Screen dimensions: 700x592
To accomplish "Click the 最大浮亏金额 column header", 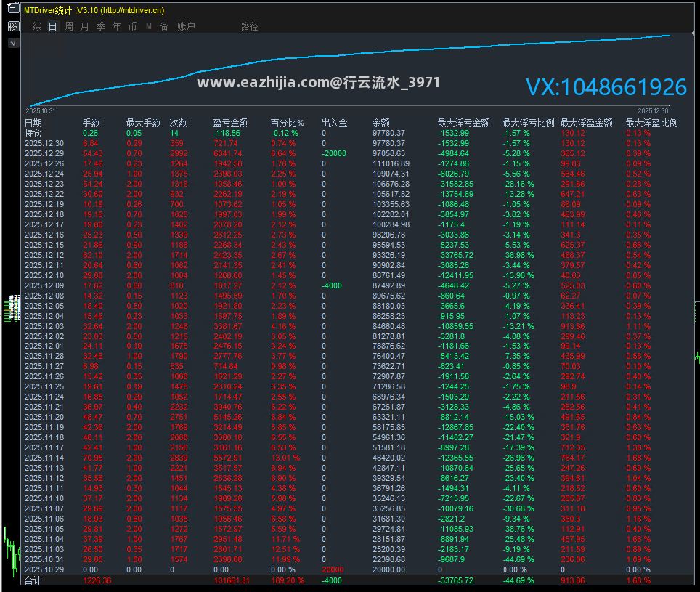I will tap(464, 123).
